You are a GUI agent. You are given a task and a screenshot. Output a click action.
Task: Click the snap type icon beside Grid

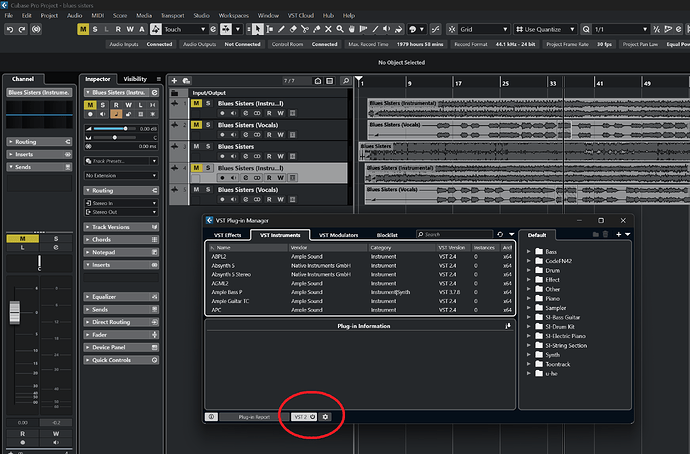(x=452, y=29)
